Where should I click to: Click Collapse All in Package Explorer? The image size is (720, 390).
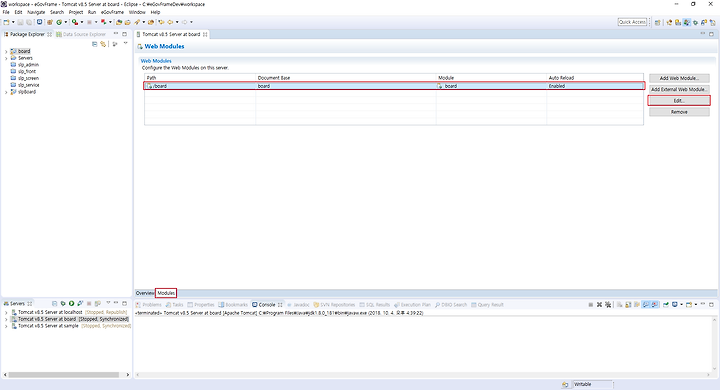(x=95, y=44)
